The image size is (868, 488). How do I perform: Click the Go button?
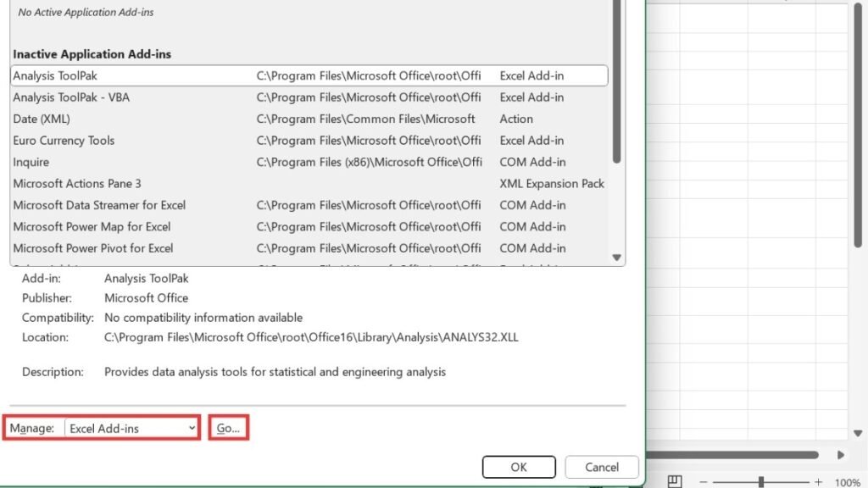pyautogui.click(x=228, y=428)
